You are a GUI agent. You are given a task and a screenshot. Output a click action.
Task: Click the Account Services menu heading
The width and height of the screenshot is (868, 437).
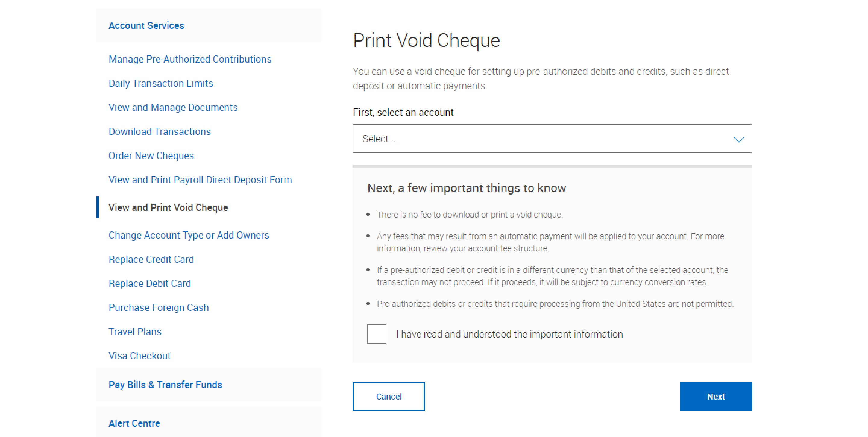pos(146,25)
